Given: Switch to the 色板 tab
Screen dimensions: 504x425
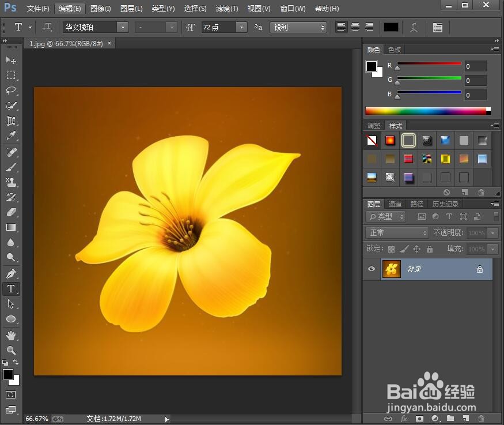Looking at the screenshot, I should (x=395, y=50).
